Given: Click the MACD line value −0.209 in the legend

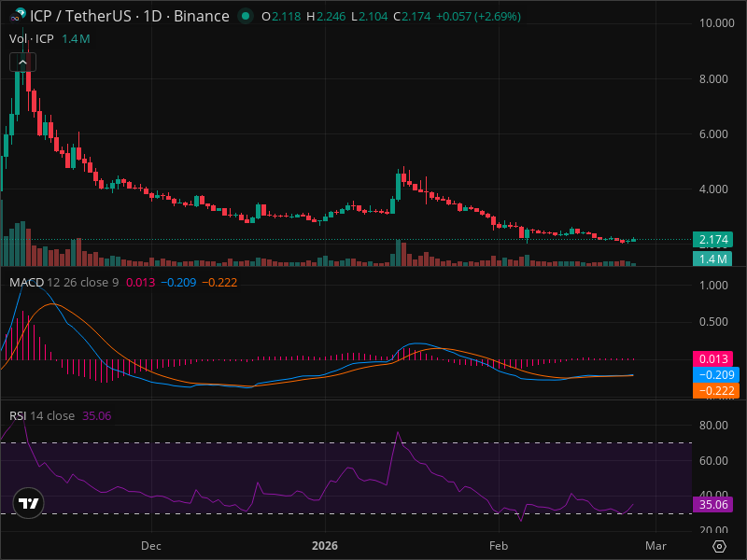Looking at the screenshot, I should point(178,283).
